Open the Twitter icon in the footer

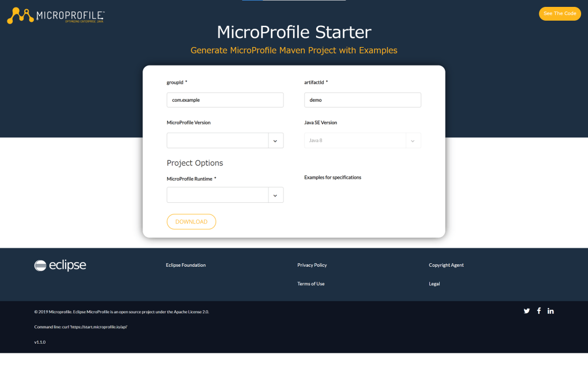[526, 311]
